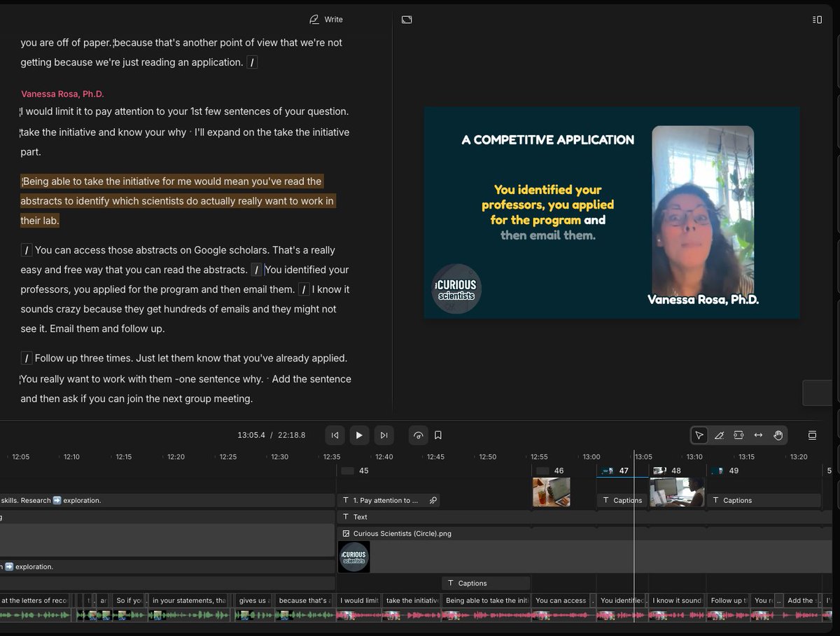Select 'Curious Scientists (Circle).png' layer label
Viewport: 840px width, 636px height.
pyautogui.click(x=402, y=534)
